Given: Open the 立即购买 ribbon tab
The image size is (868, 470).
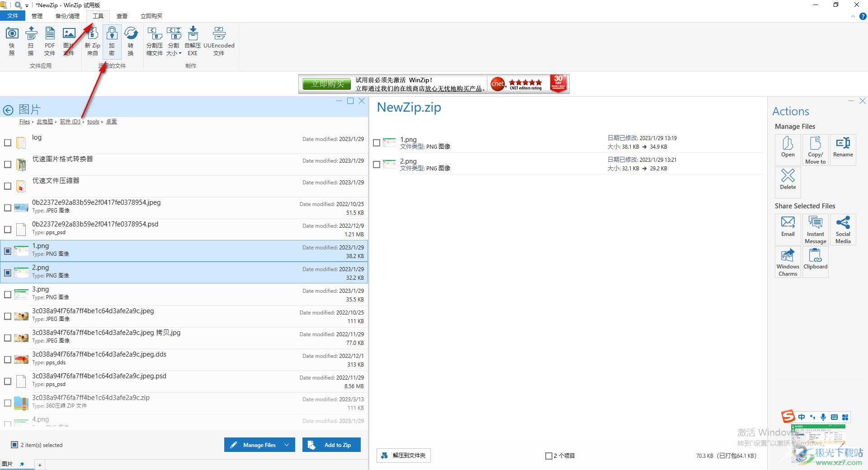Looking at the screenshot, I should pyautogui.click(x=151, y=16).
